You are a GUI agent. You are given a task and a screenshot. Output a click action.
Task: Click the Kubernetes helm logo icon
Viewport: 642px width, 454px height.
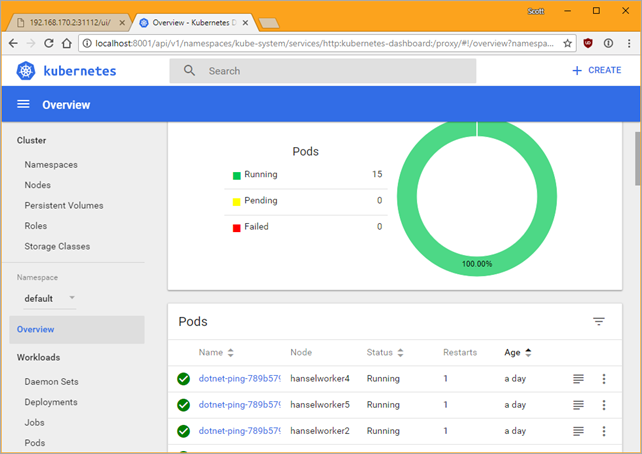point(26,71)
